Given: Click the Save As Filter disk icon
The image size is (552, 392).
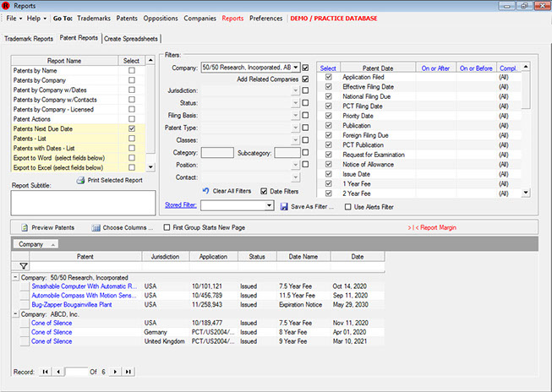Looking at the screenshot, I should click(283, 205).
